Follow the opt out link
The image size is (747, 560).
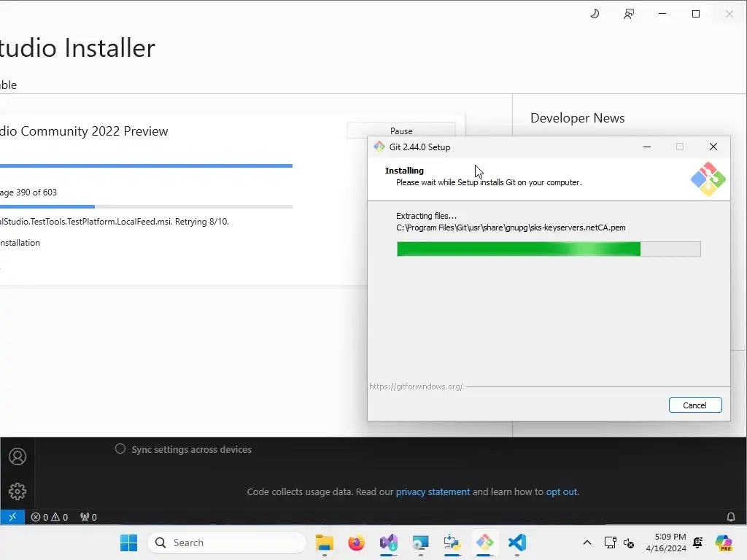point(561,492)
